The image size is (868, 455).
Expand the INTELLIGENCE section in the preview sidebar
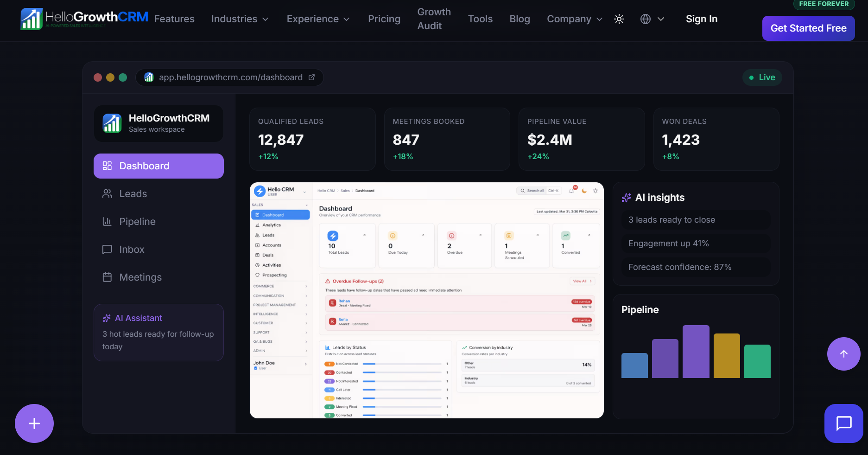point(280,314)
